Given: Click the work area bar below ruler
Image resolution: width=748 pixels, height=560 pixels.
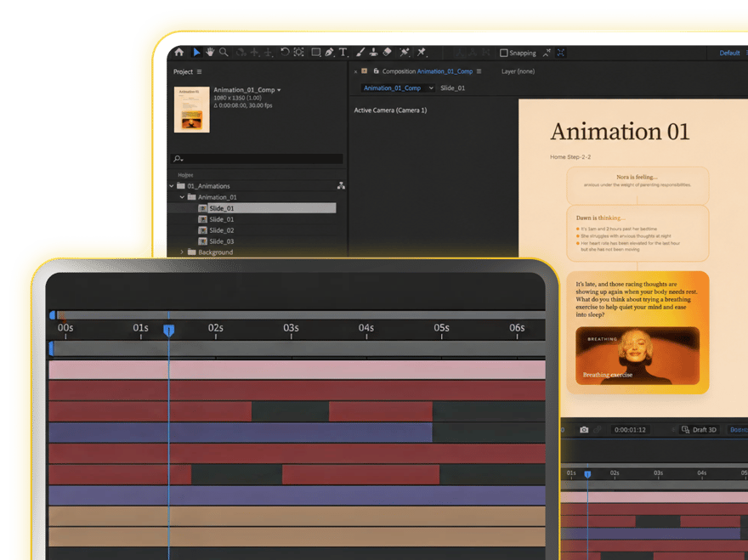Looking at the screenshot, I should point(298,348).
